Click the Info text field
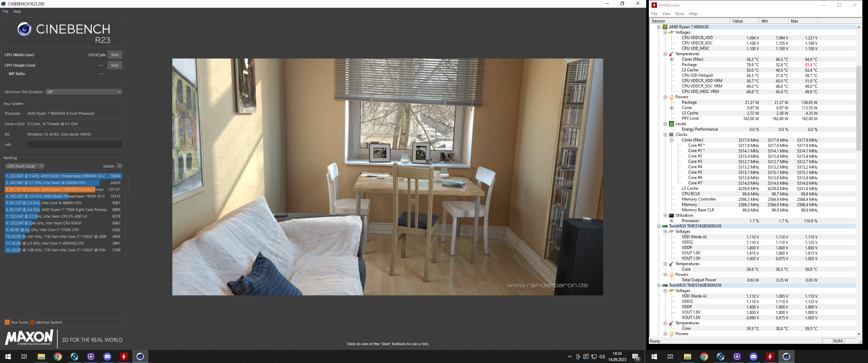The image size is (868, 363). point(74,145)
